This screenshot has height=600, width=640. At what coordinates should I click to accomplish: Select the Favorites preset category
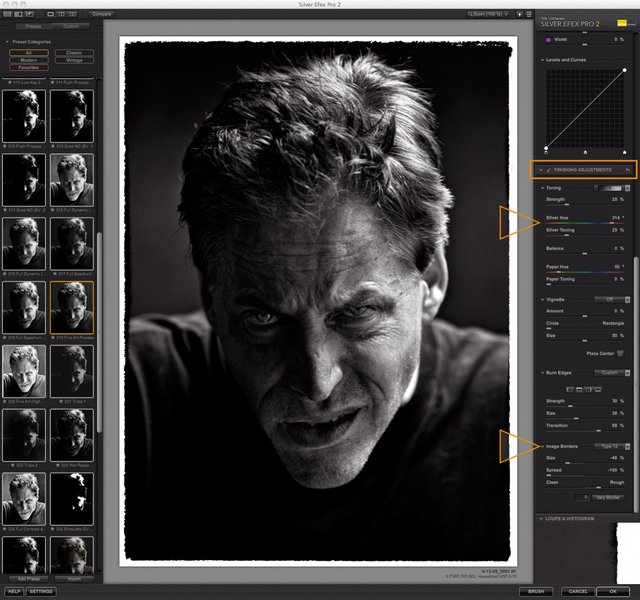click(x=28, y=69)
